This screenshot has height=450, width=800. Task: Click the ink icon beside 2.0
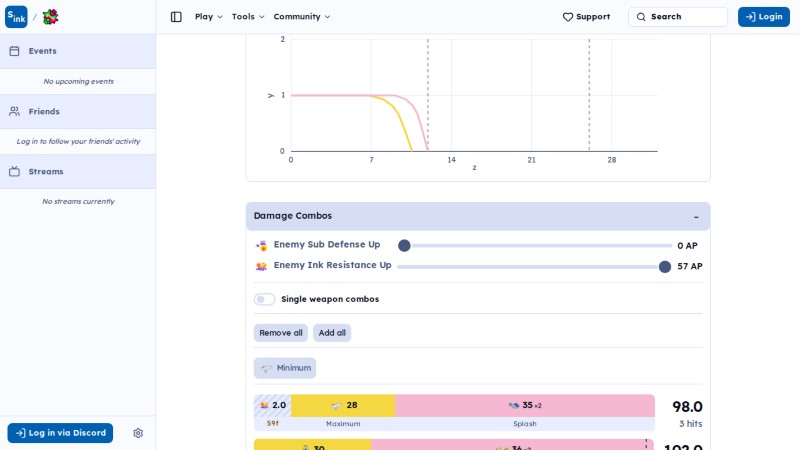[264, 406]
